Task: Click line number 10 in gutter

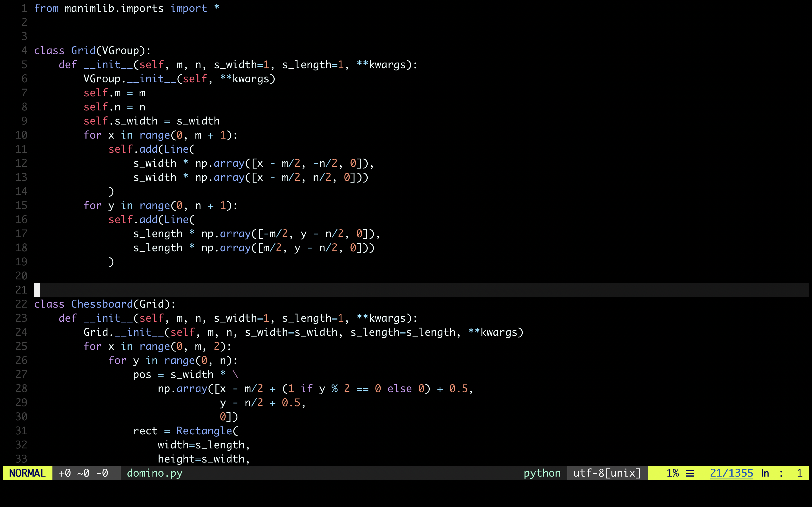Action: point(21,135)
